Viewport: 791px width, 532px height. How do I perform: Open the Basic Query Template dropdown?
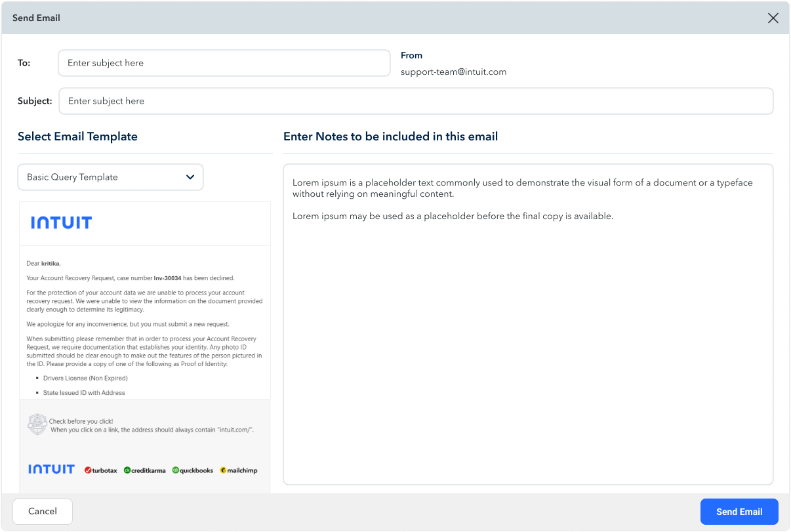tap(110, 177)
